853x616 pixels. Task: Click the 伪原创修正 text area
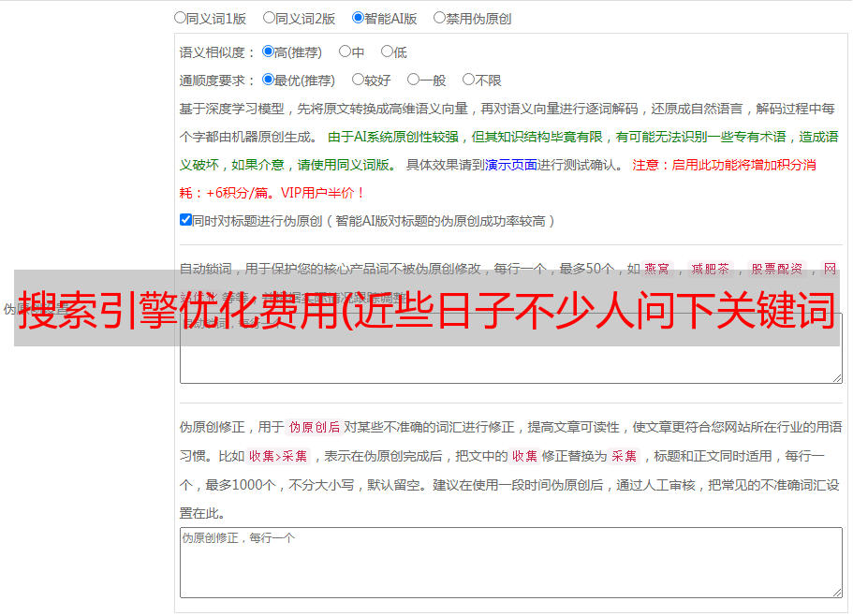511,563
